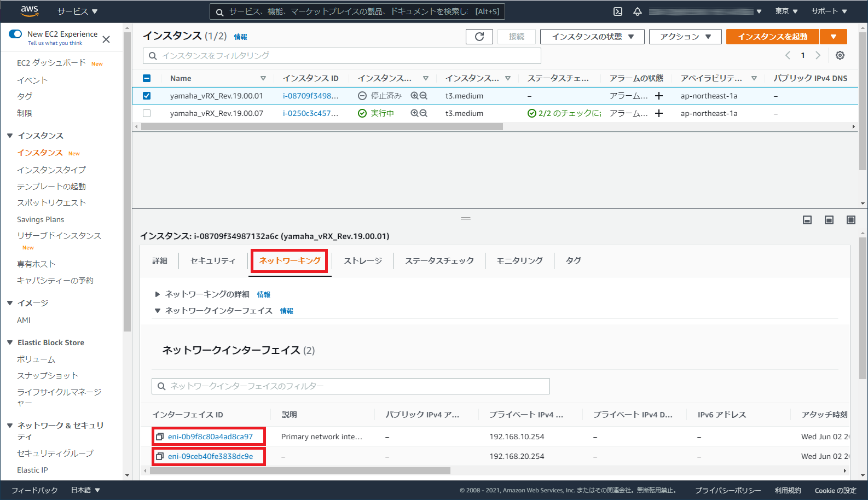Open アクション dropdown
The width and height of the screenshot is (868, 500).
(685, 37)
